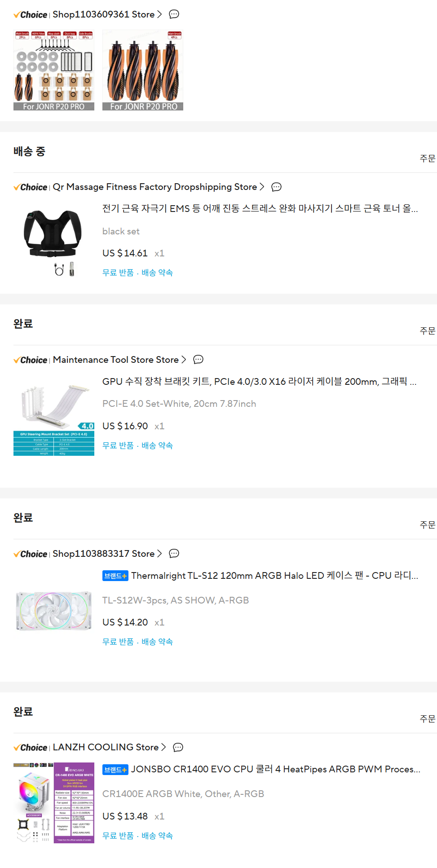
Task: Open JONR P20 PRO main brush thumbnail
Action: pyautogui.click(x=143, y=70)
